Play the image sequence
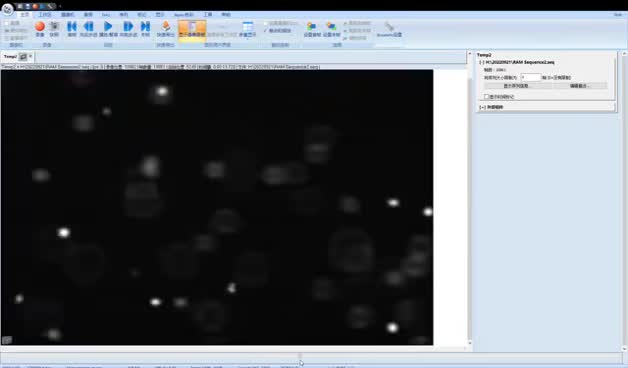The height and width of the screenshot is (368, 628). point(108,28)
